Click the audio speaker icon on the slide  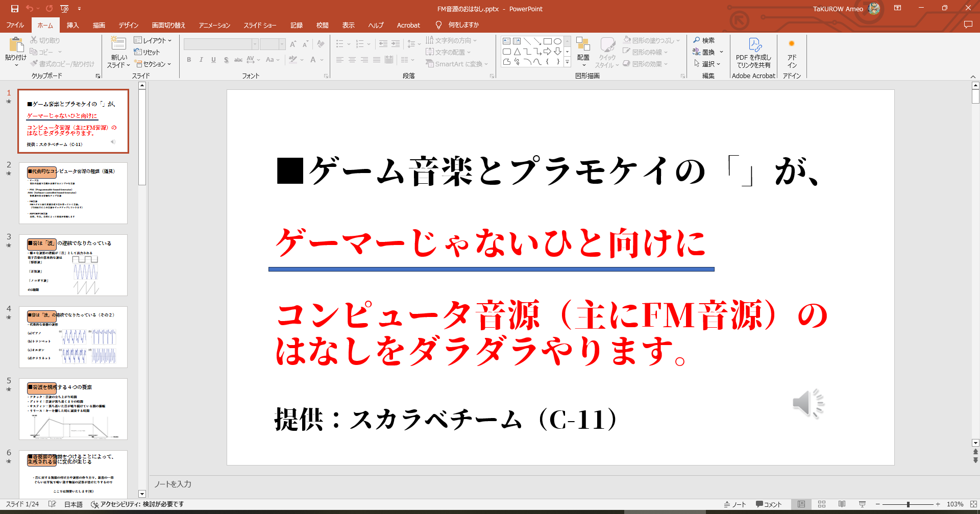[808, 403]
